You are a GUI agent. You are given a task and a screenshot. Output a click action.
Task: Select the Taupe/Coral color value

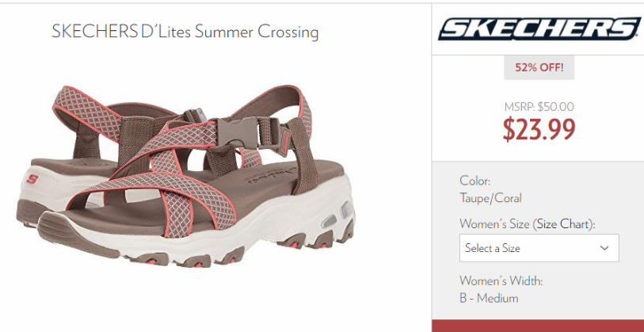point(490,198)
